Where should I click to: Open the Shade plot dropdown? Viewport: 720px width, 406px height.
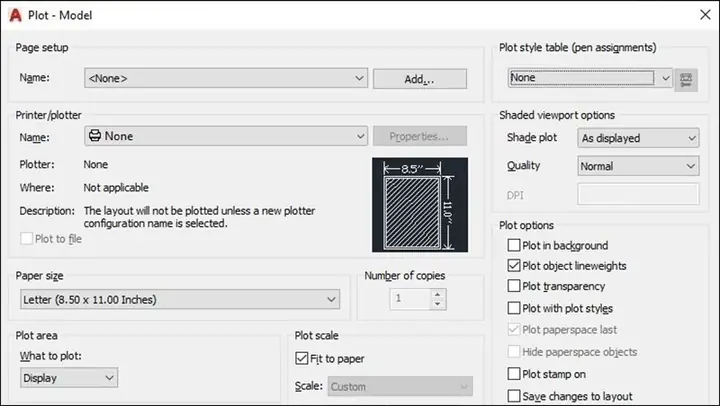click(638, 138)
